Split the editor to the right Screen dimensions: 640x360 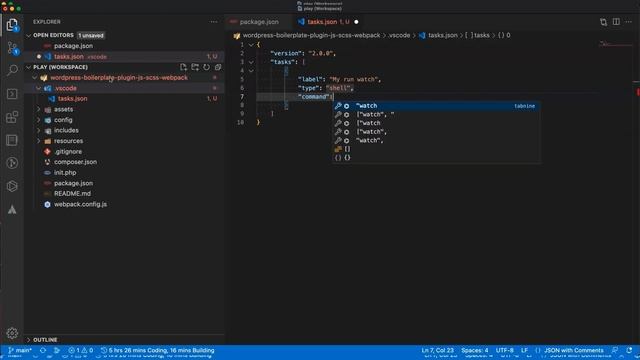point(616,22)
